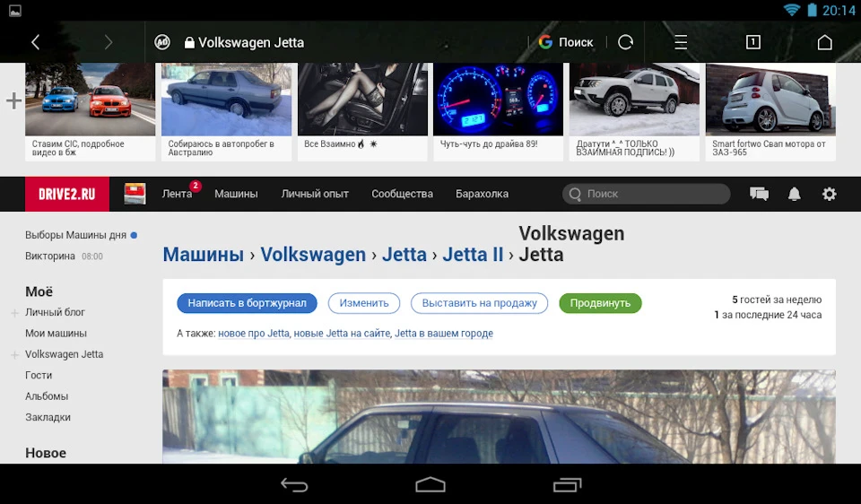861x504 pixels.
Task: Open the main Jetta car photo
Action: [x=500, y=417]
